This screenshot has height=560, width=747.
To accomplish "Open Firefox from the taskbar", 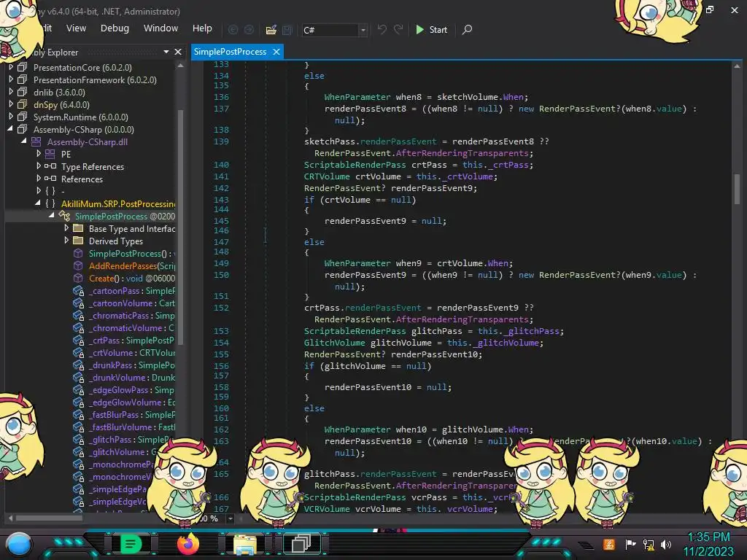I will click(x=187, y=544).
